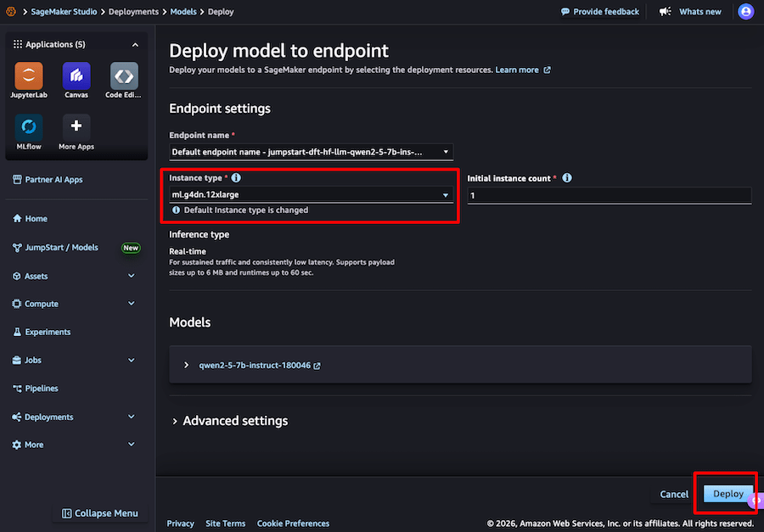Viewport: 764px width, 532px height.
Task: Open the Code Editor application
Action: [x=124, y=76]
